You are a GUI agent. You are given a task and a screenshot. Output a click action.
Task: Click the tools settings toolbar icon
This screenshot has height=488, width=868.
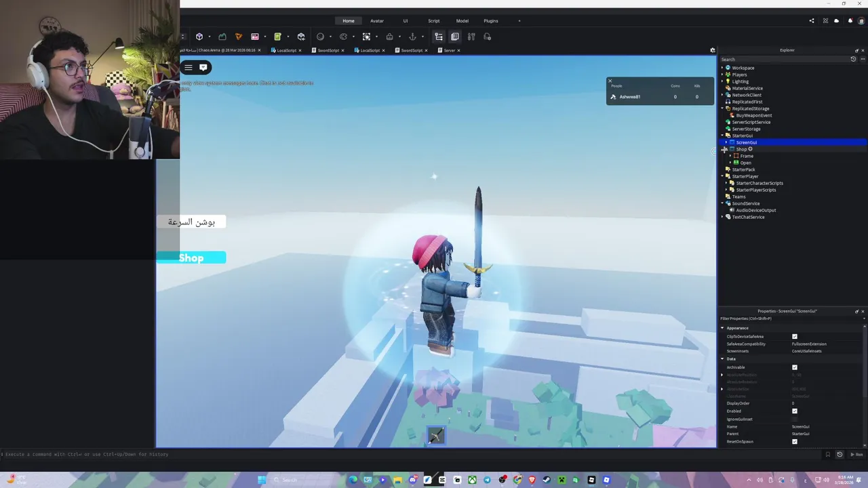click(x=471, y=37)
